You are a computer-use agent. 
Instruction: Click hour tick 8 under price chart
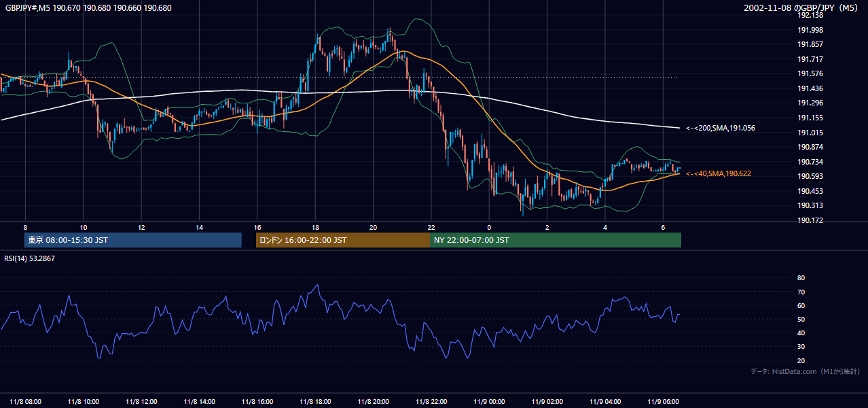[25, 227]
